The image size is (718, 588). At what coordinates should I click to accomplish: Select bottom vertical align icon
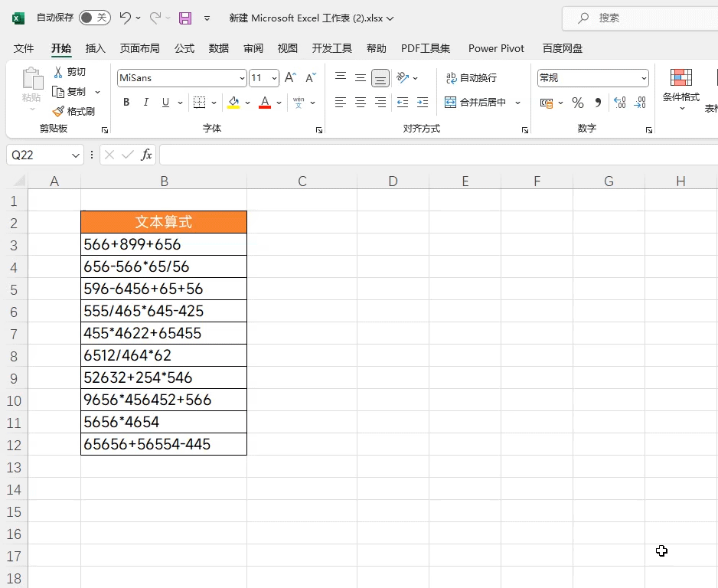click(380, 78)
